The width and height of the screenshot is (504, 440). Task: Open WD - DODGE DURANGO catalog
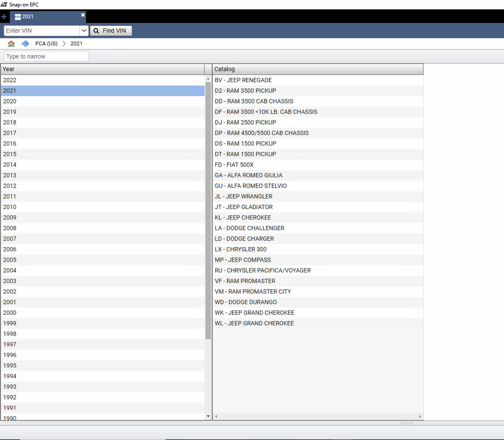coord(318,302)
